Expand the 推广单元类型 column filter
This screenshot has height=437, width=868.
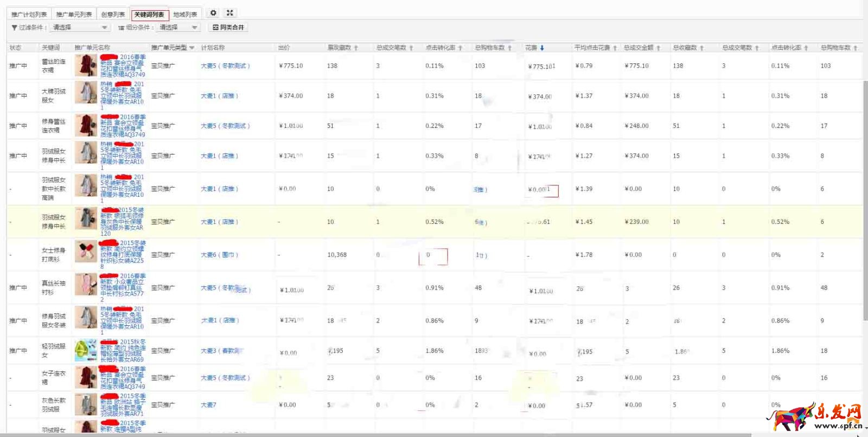[192, 48]
